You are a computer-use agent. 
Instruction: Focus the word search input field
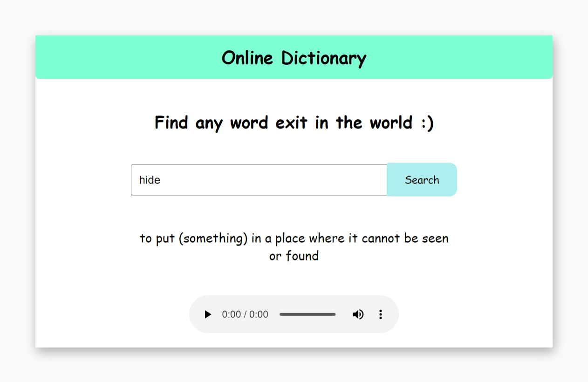[x=259, y=180]
